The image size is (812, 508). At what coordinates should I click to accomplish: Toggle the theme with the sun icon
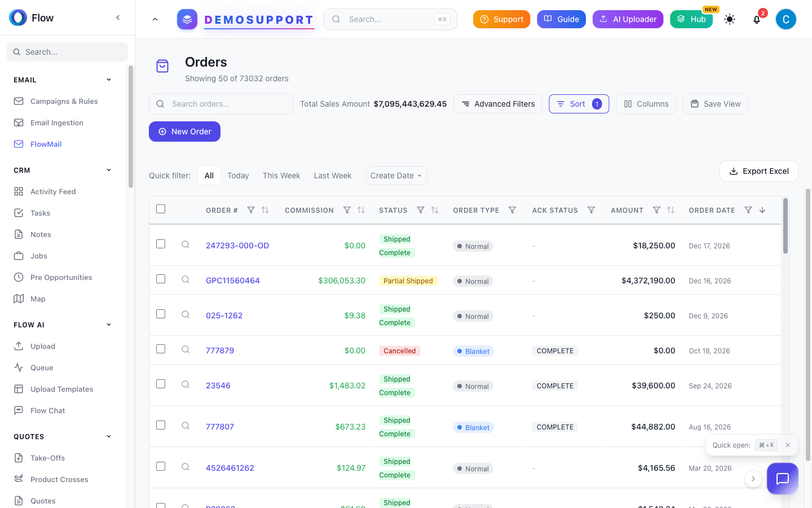[730, 19]
